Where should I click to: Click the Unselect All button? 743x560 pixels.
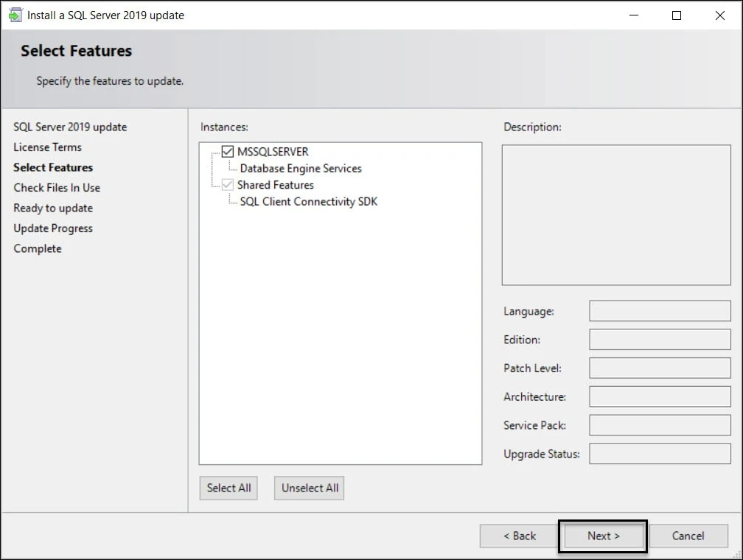pyautogui.click(x=310, y=488)
